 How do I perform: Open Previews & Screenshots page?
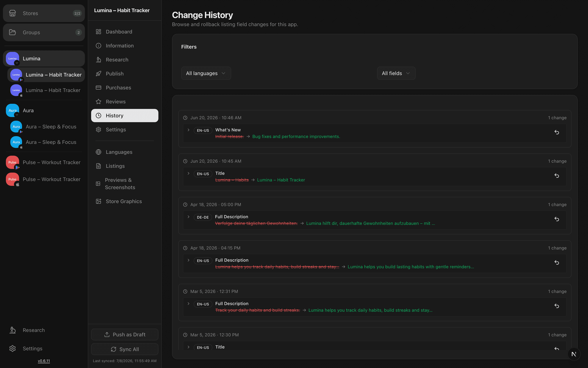pyautogui.click(x=125, y=183)
